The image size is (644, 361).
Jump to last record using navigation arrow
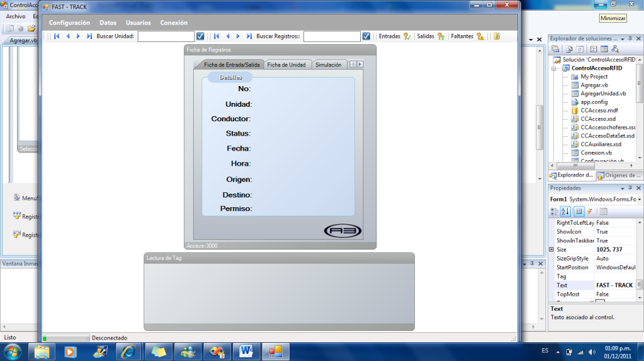[x=249, y=36]
